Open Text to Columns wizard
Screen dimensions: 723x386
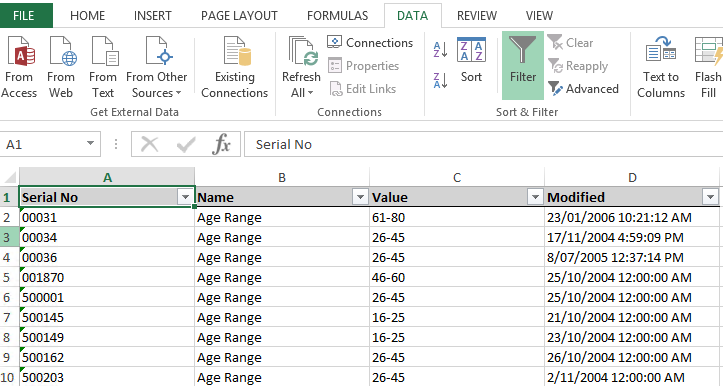(x=661, y=68)
